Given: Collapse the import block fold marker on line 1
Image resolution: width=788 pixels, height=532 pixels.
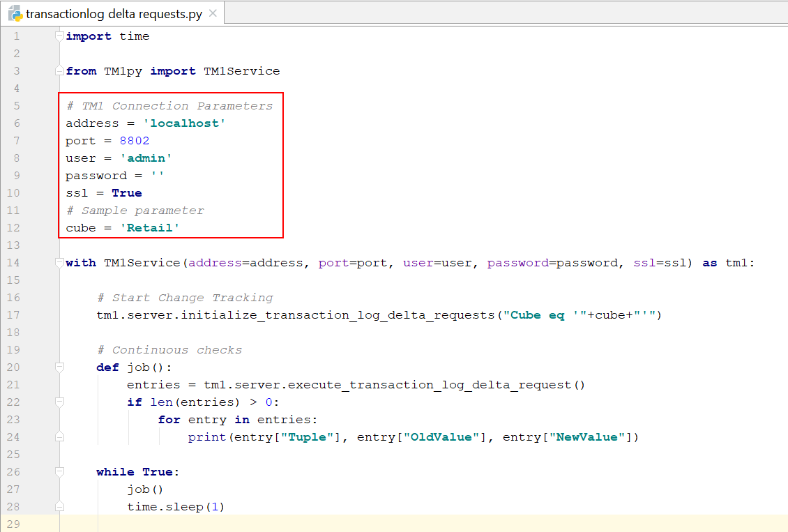Looking at the screenshot, I should 59,36.
